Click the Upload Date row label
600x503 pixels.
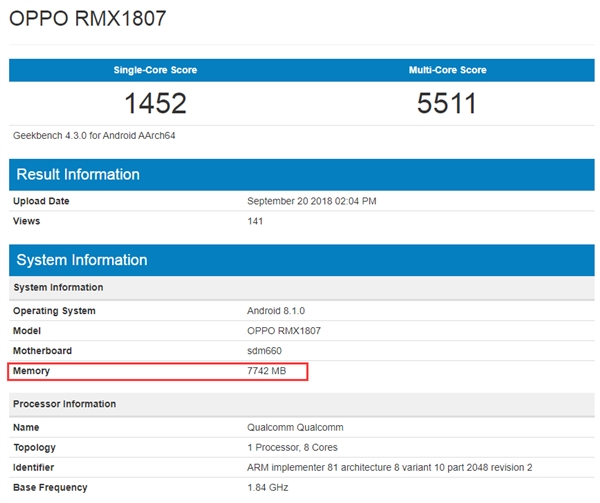[x=42, y=201]
